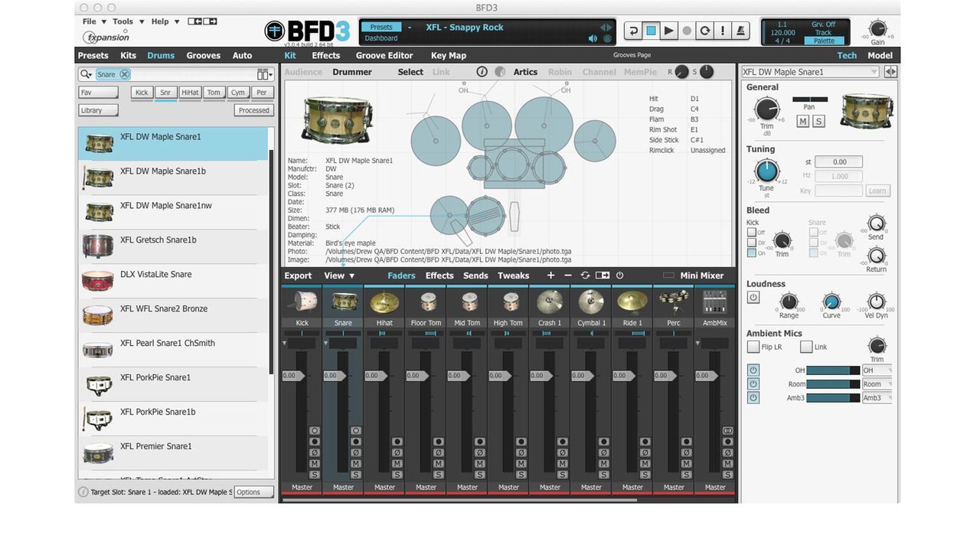This screenshot has width=980, height=551.
Task: Open the File menu
Action: (x=93, y=21)
